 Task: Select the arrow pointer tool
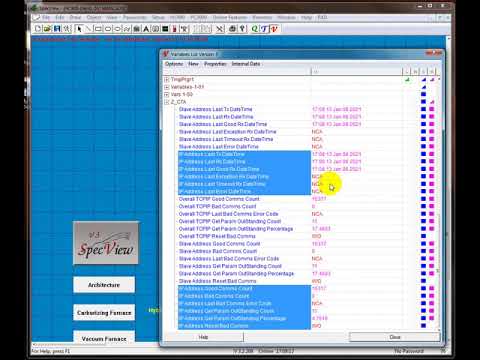[79, 29]
